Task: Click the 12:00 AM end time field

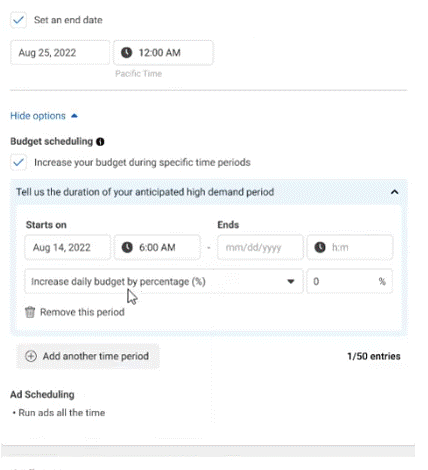Action: [x=163, y=53]
